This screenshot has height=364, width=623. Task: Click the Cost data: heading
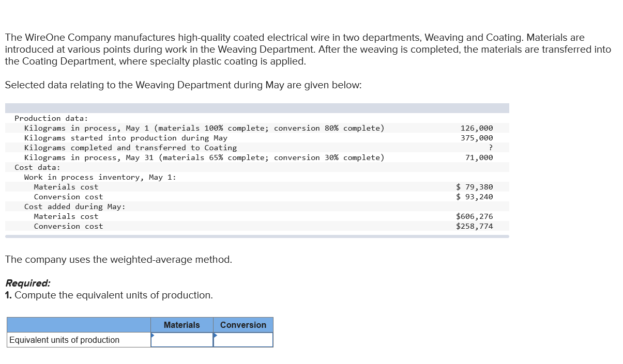(37, 167)
